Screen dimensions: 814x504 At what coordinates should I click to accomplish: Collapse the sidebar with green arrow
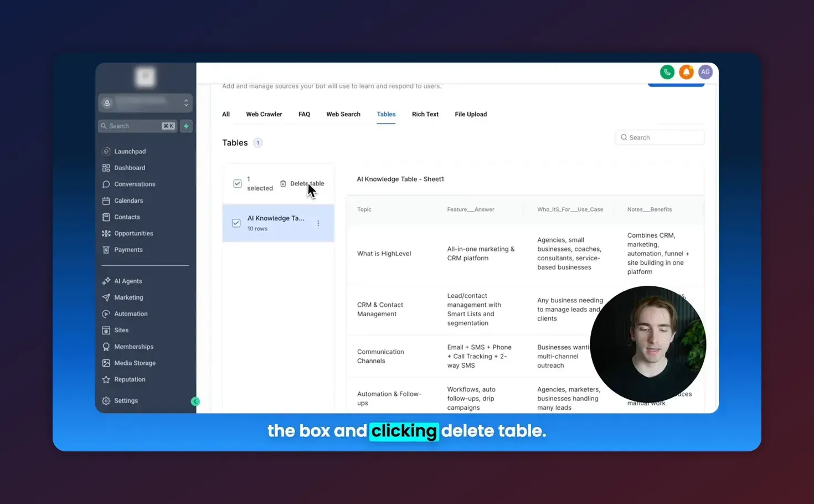click(x=195, y=402)
